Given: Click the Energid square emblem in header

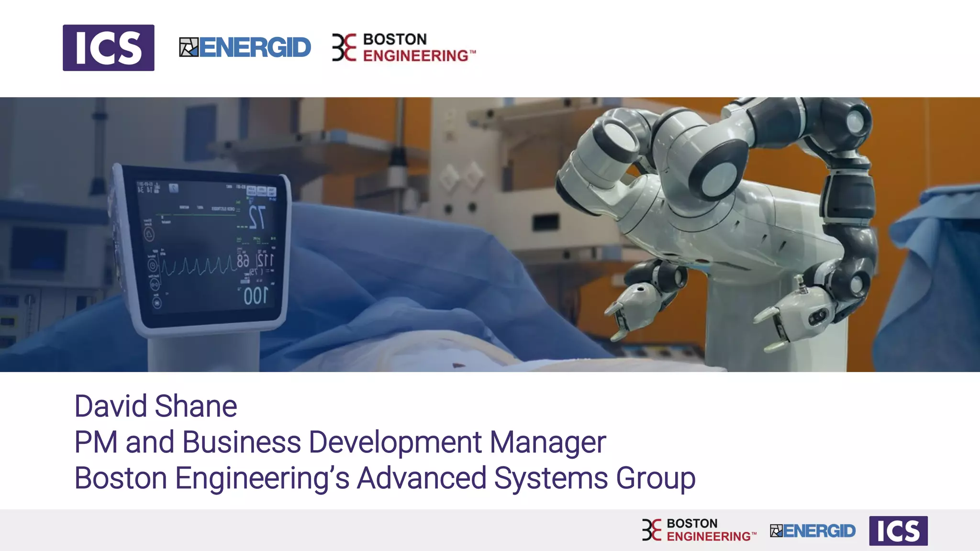Looking at the screenshot, I should point(189,47).
